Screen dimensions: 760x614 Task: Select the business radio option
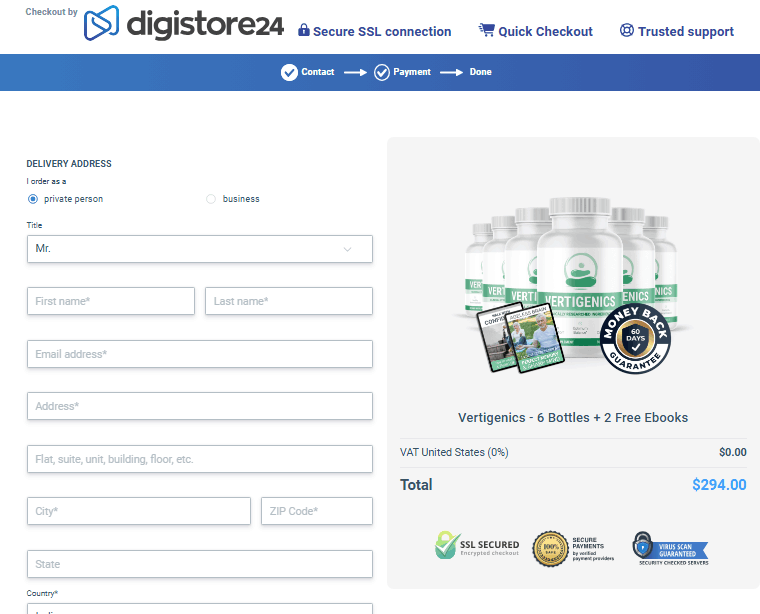211,199
